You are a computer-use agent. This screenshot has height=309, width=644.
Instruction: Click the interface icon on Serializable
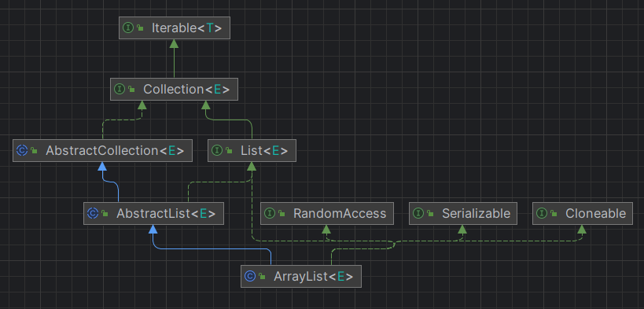pos(418,213)
